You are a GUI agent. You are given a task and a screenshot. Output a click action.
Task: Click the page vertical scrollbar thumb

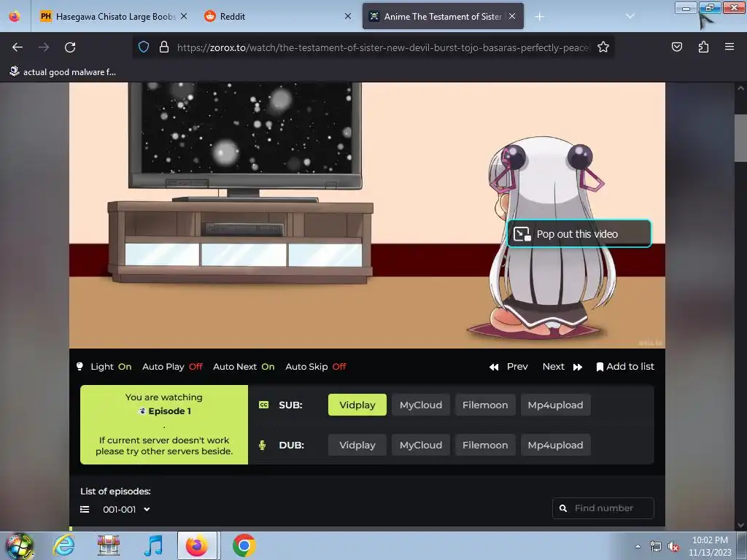coord(740,138)
